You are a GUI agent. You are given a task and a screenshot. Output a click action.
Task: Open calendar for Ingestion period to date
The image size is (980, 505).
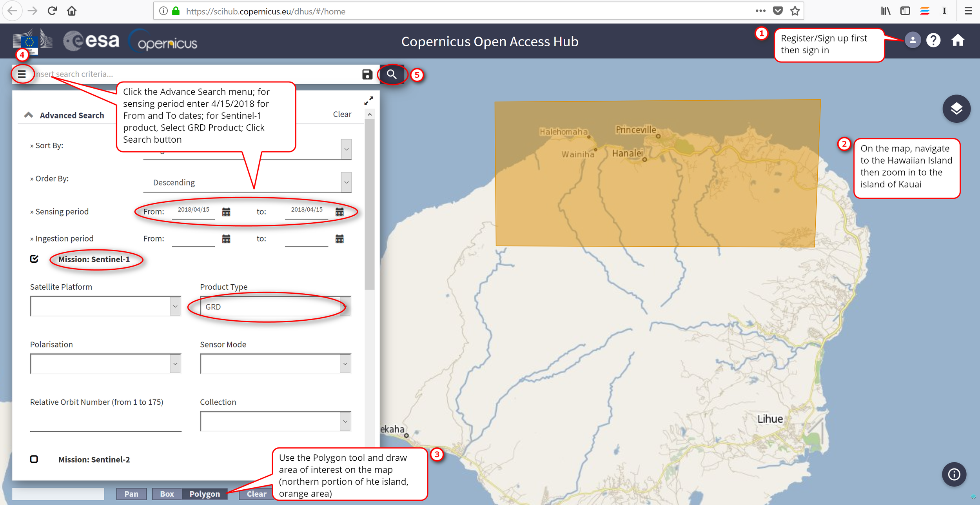339,239
